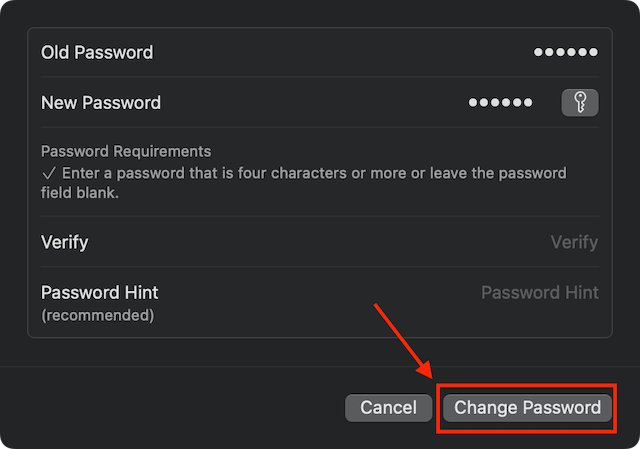
Task: Click the Verify label on left
Action: pyautogui.click(x=64, y=242)
